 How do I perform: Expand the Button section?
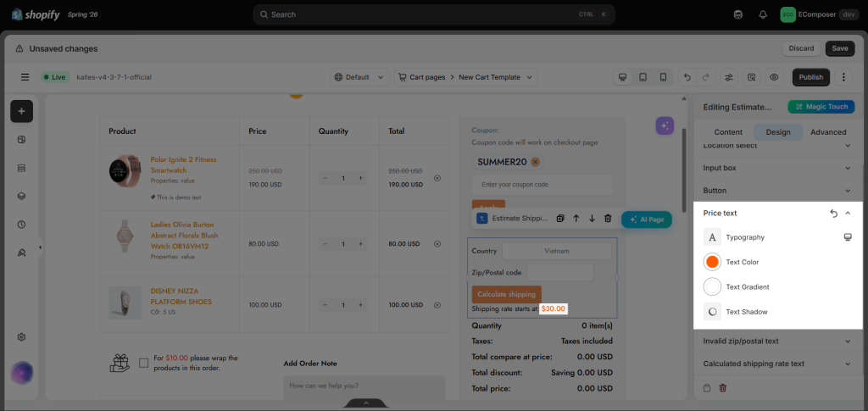tap(777, 191)
